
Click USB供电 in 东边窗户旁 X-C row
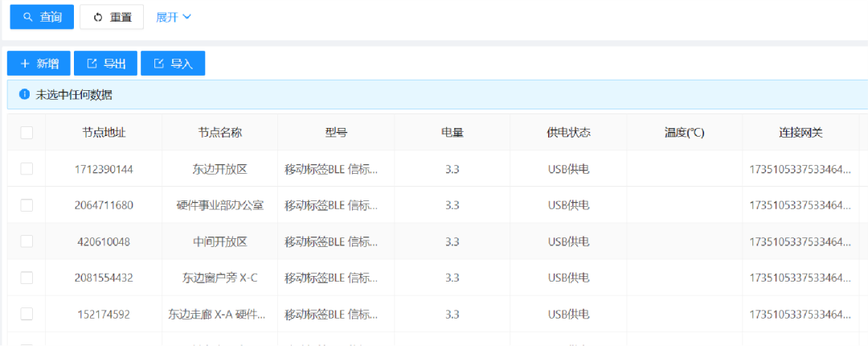point(568,278)
